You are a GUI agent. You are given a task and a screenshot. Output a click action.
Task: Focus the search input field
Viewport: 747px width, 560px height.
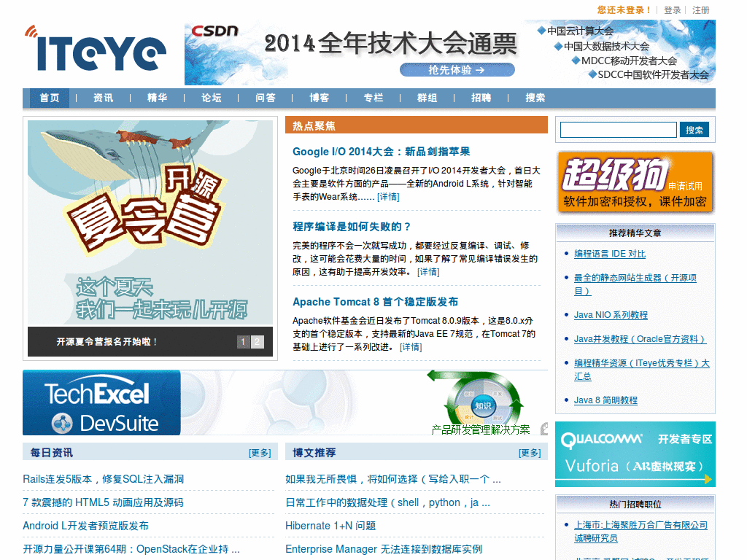pos(619,130)
